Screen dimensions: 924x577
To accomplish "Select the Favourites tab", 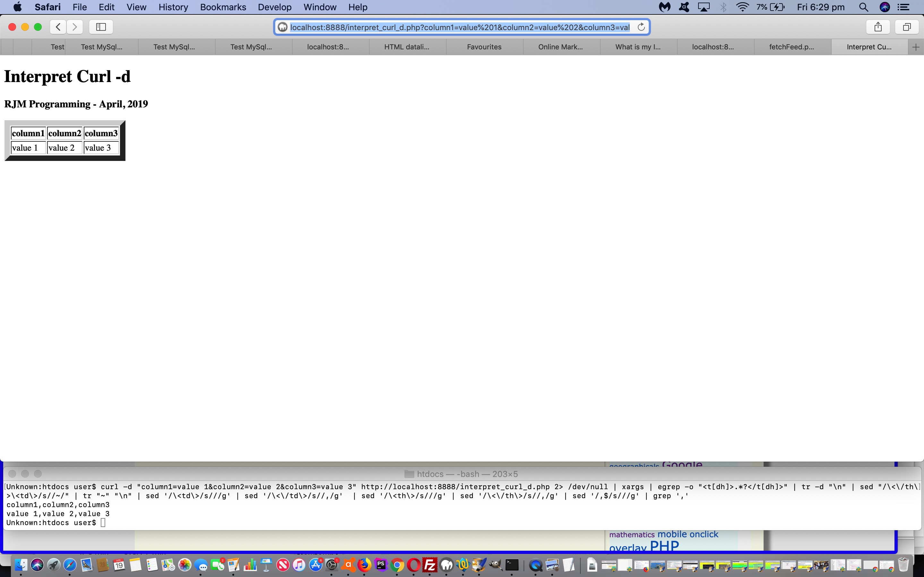I will click(484, 47).
